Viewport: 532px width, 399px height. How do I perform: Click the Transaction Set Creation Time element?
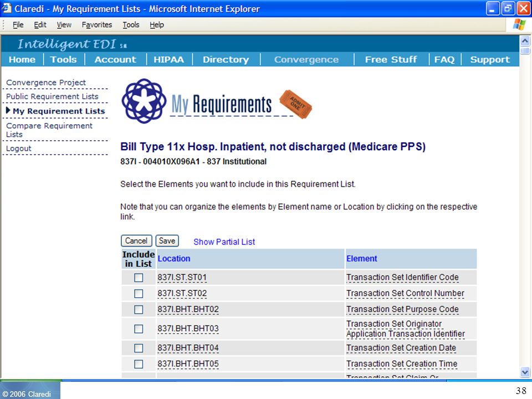coord(402,364)
